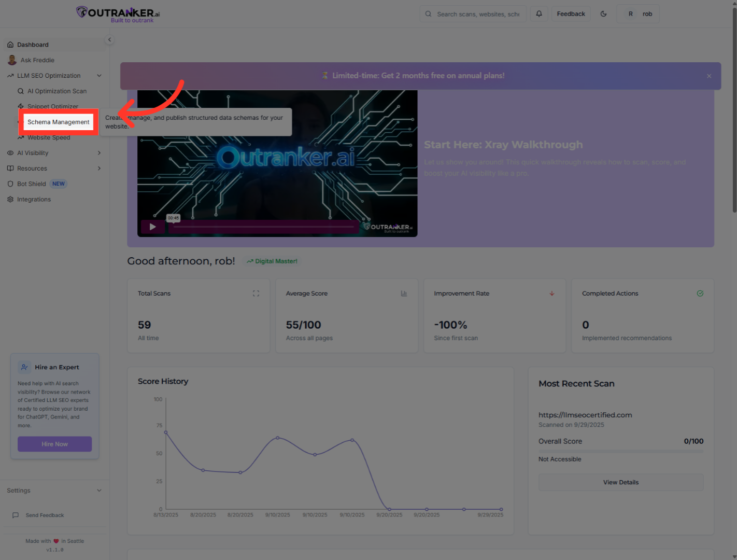This screenshot has width=737, height=560.
Task: Open Schema Management in the sidebar
Action: [58, 122]
